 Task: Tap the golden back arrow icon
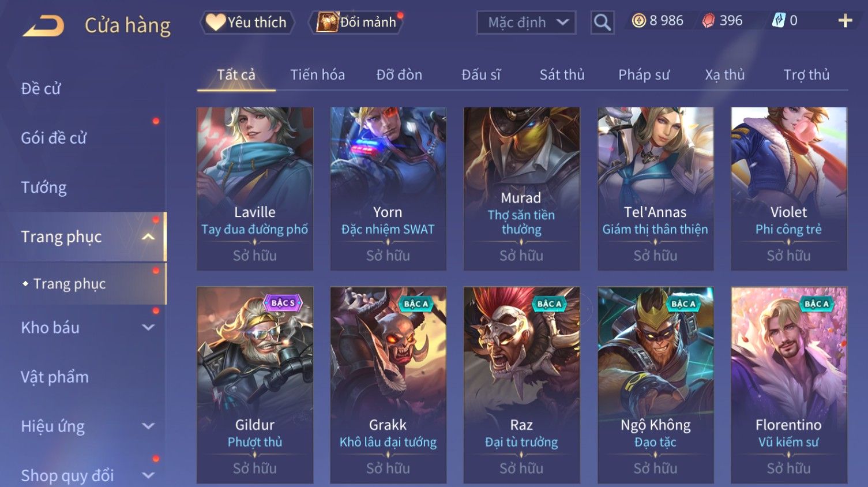tap(43, 26)
